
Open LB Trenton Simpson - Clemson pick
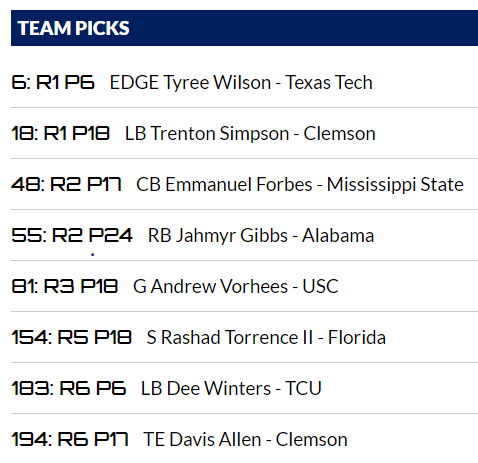tap(250, 133)
